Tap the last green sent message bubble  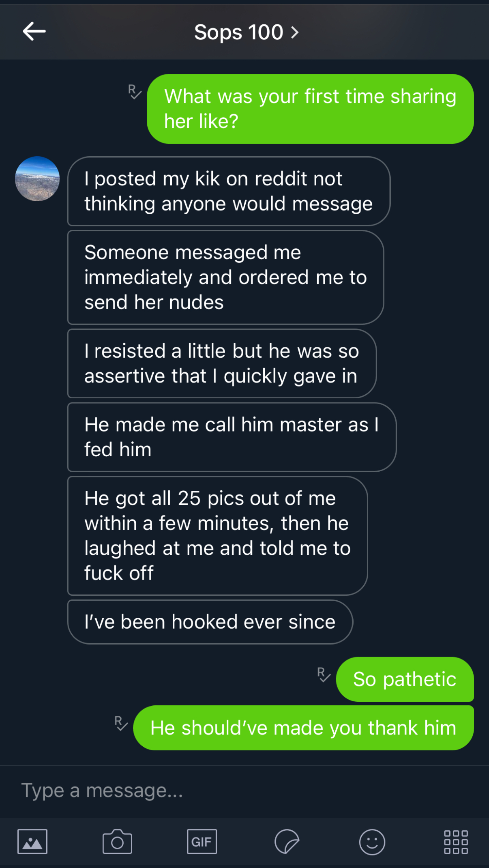pos(303,728)
